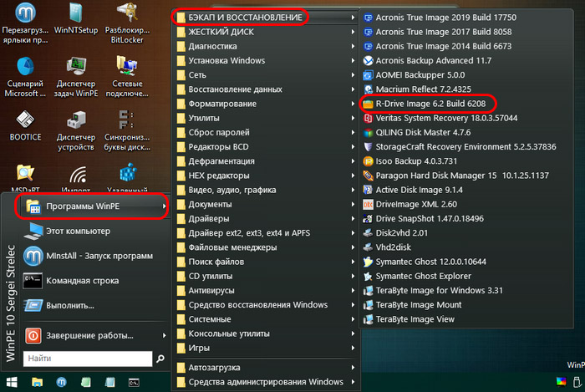Image resolution: width=585 pixels, height=392 pixels.
Task: Launch StorageCraft Recovery Environment
Action: (460, 146)
